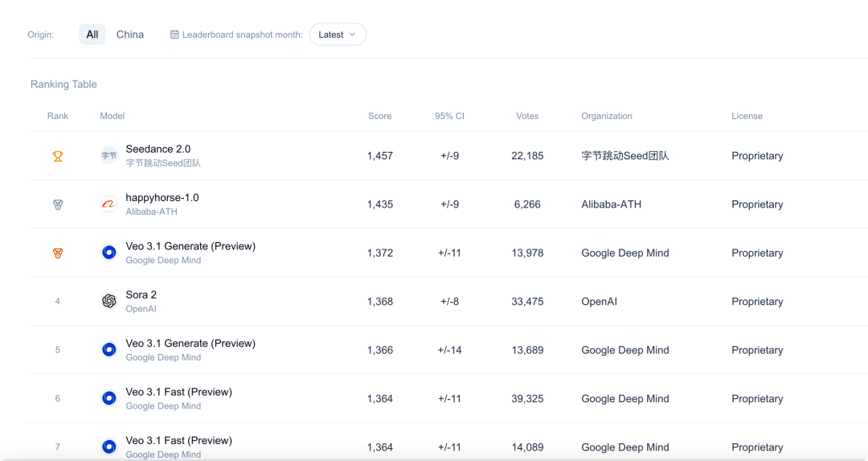Viewport: 868px width, 461px height.
Task: Click Google DeepMind logo in rank 6 row
Action: click(x=109, y=397)
